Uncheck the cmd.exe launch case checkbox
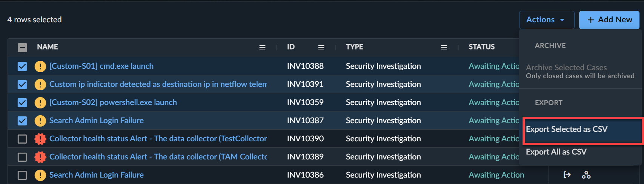The width and height of the screenshot is (644, 184). tap(22, 66)
